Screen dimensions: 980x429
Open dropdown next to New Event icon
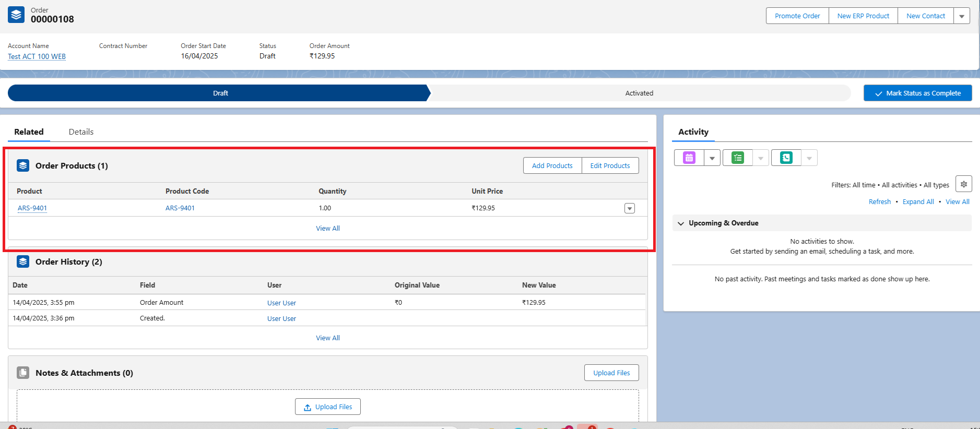pyautogui.click(x=712, y=158)
